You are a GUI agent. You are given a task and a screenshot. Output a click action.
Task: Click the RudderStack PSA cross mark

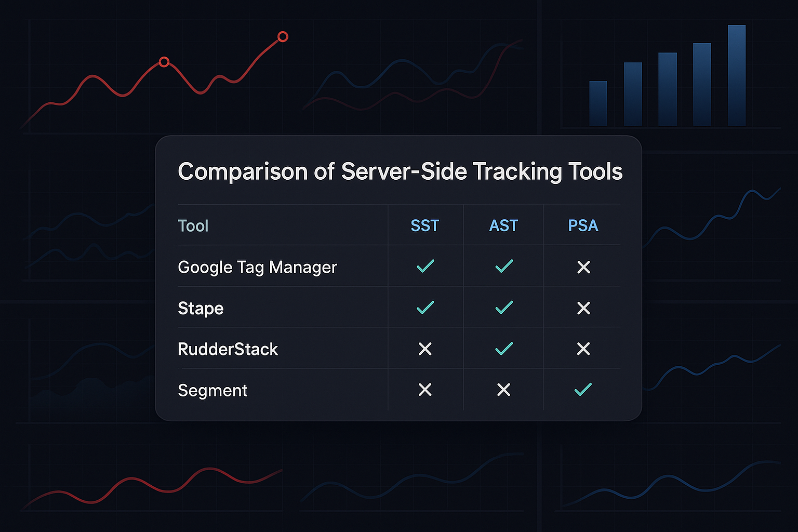tap(583, 349)
